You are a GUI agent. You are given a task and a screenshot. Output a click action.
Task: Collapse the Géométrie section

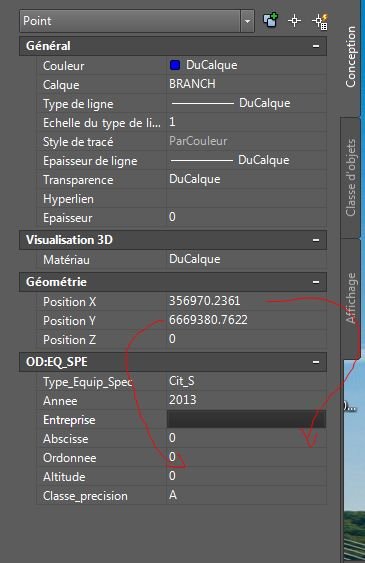coord(316,282)
